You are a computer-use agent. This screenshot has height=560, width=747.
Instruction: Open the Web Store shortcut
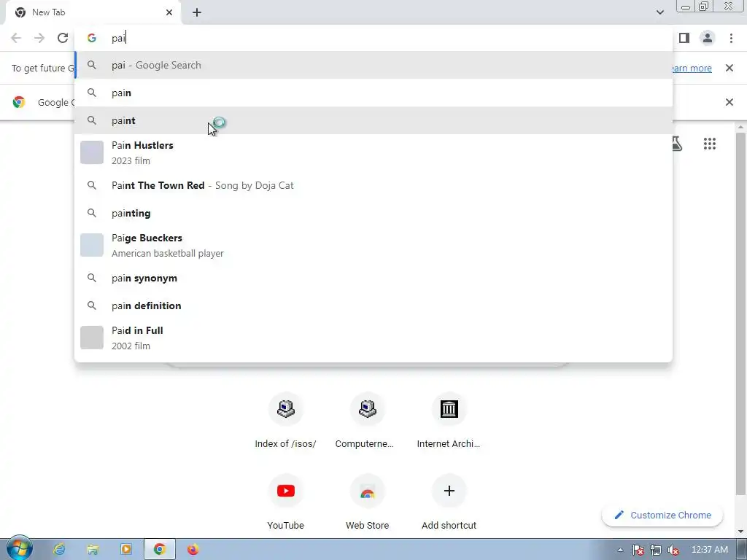[x=368, y=502]
